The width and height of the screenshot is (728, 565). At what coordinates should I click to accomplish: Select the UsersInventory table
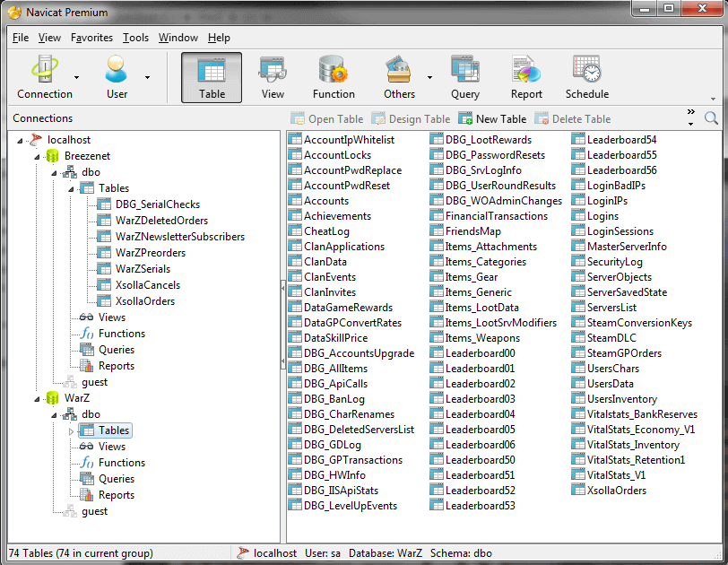pyautogui.click(x=621, y=399)
